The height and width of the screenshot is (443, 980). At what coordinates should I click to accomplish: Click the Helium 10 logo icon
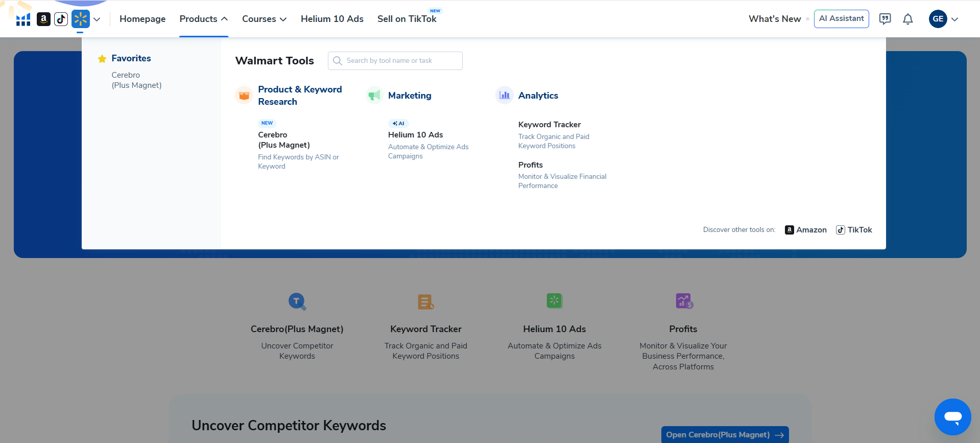point(23,19)
